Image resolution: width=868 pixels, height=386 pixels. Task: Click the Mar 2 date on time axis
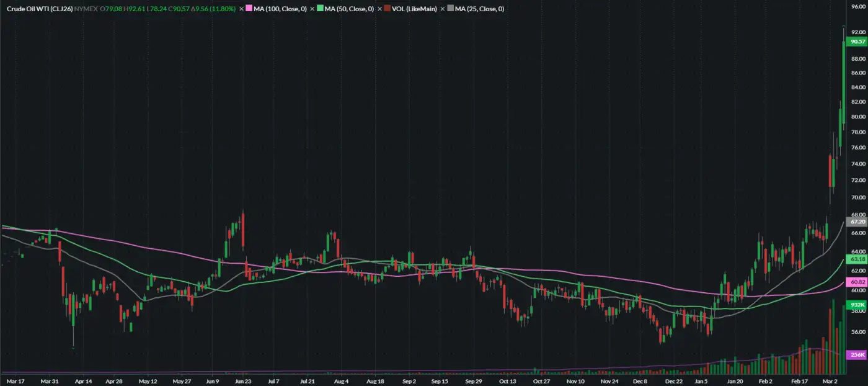[829, 381]
